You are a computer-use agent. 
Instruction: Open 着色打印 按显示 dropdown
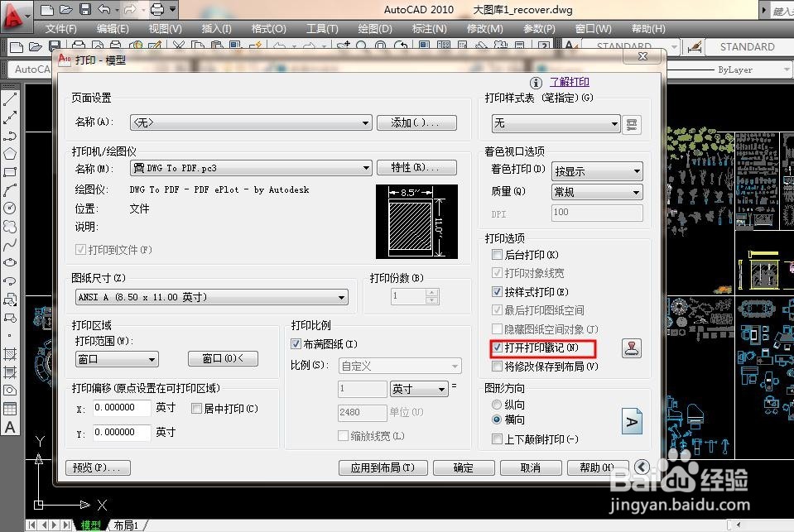point(598,171)
